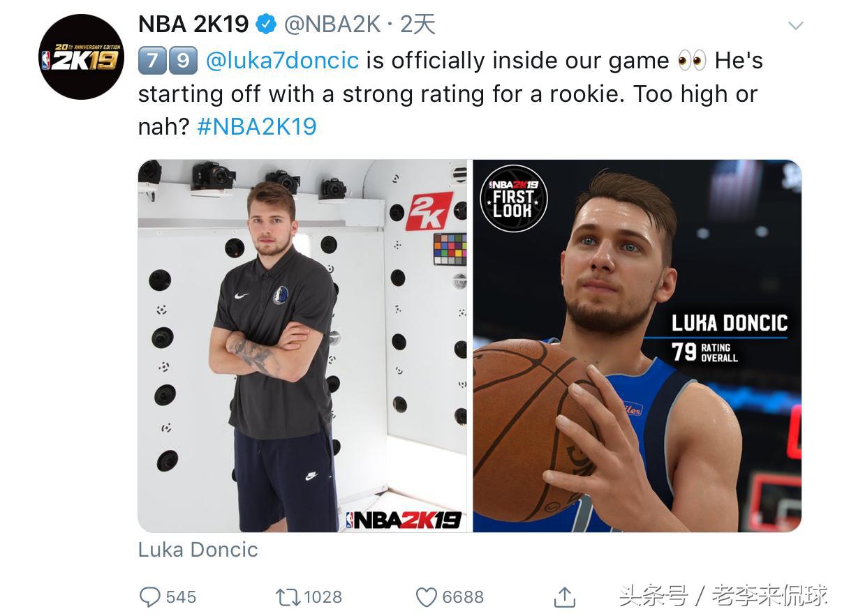
Task: Open the share upload icon
Action: click(565, 597)
